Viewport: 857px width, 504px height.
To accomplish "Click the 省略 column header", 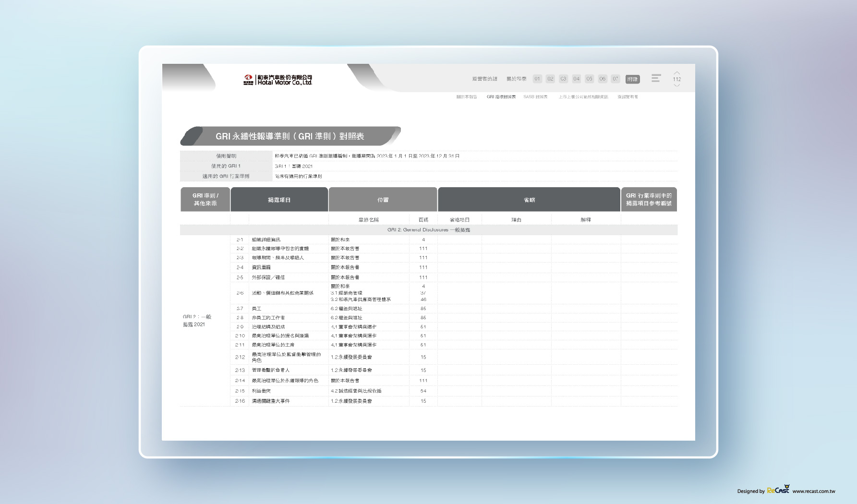I will point(529,200).
